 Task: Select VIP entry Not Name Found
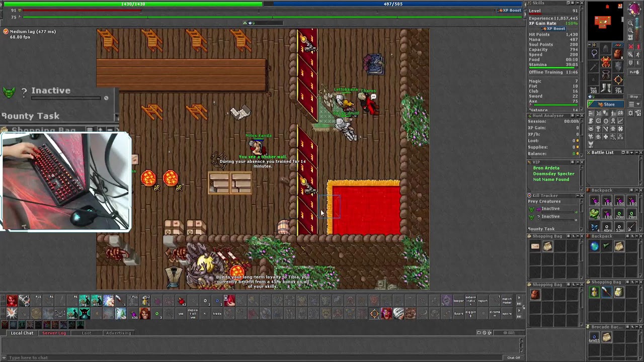[551, 179]
